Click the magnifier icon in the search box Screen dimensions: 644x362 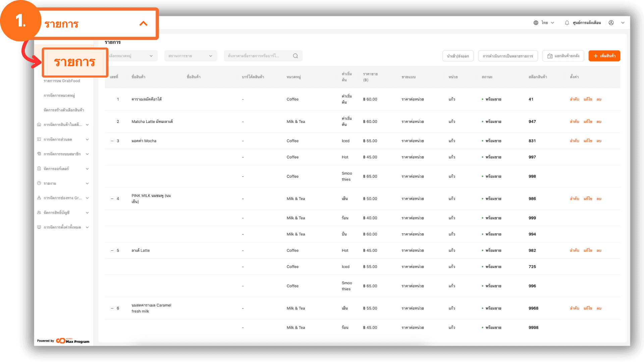(295, 56)
